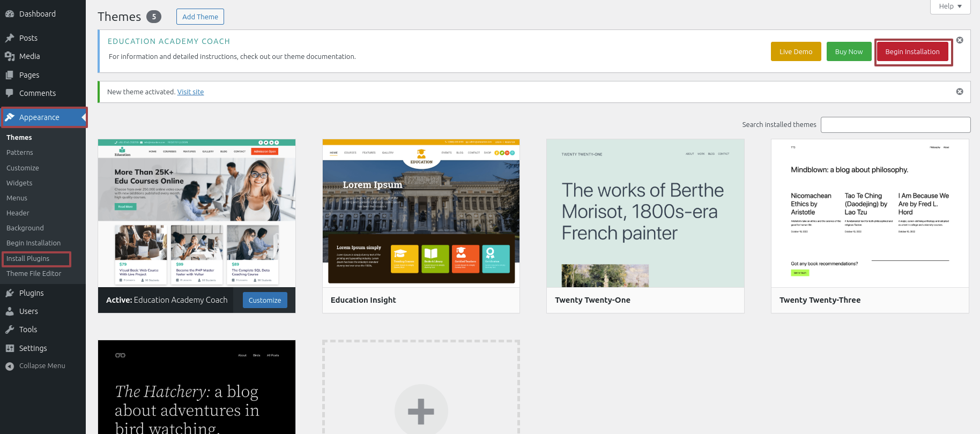Select the Twenty Twenty-One theme thumbnail

click(645, 213)
